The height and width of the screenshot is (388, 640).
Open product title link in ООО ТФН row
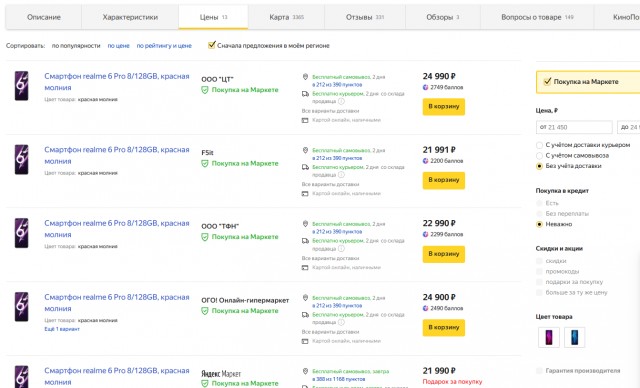coord(117,229)
